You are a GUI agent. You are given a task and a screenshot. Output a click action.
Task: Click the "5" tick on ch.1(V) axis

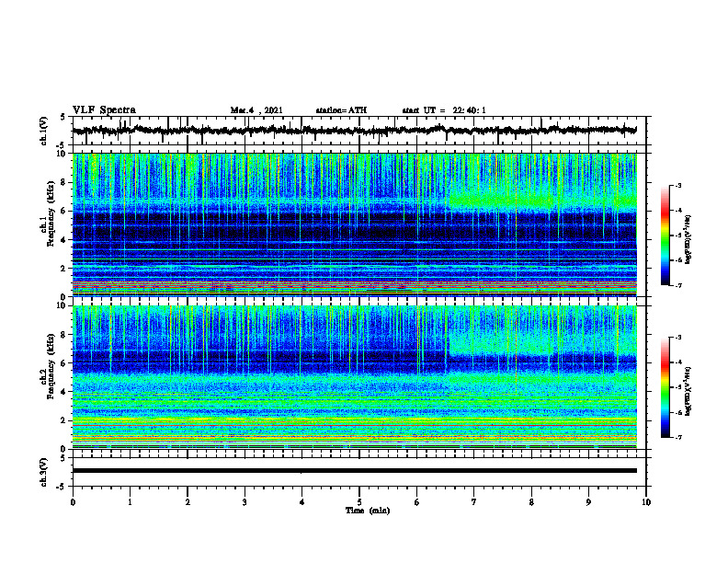(x=63, y=118)
